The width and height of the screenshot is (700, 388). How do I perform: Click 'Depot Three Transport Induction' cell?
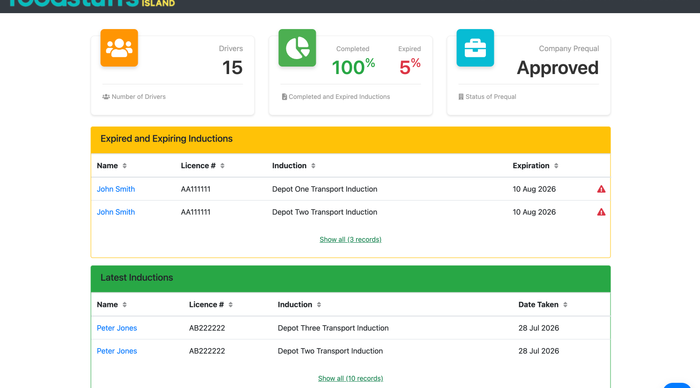coord(333,328)
